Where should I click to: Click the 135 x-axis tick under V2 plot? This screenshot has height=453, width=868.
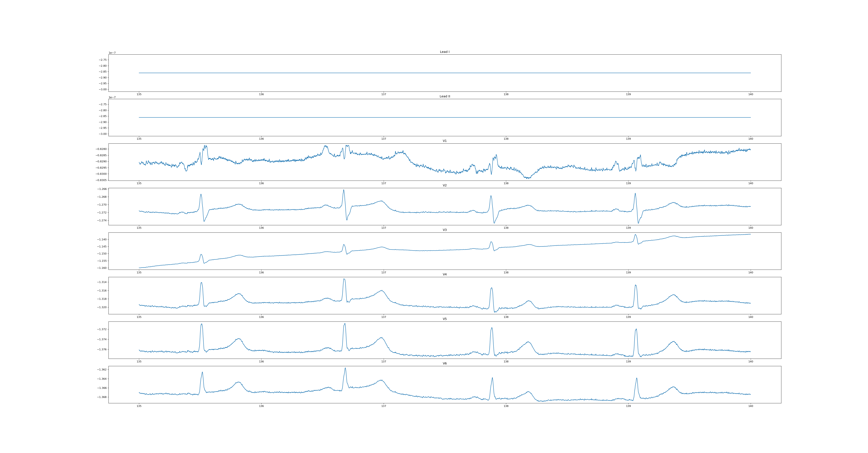pos(139,228)
